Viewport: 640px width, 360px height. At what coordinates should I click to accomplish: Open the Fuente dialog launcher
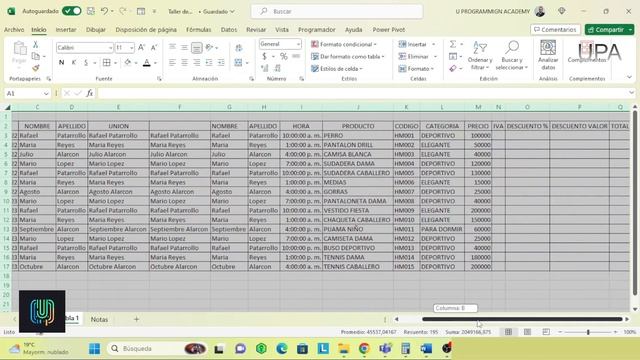click(x=159, y=78)
